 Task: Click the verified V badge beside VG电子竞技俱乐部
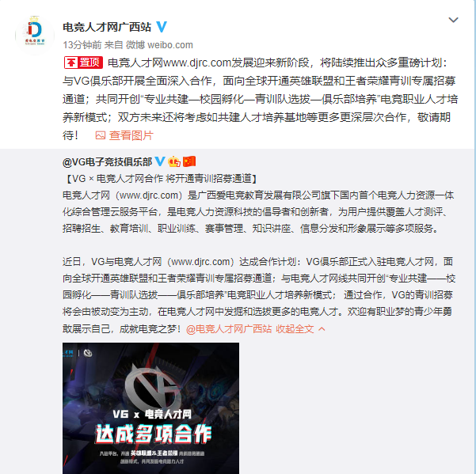[x=160, y=161]
